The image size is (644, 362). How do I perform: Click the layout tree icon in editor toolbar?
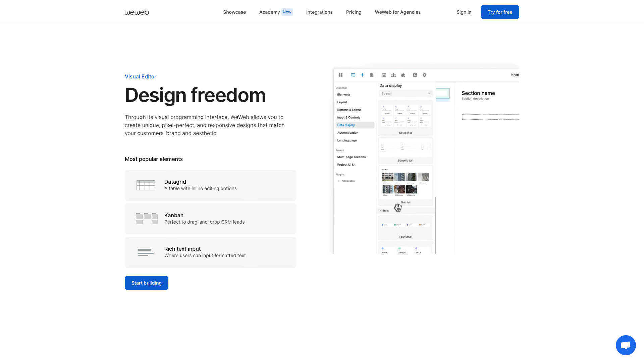(x=353, y=75)
